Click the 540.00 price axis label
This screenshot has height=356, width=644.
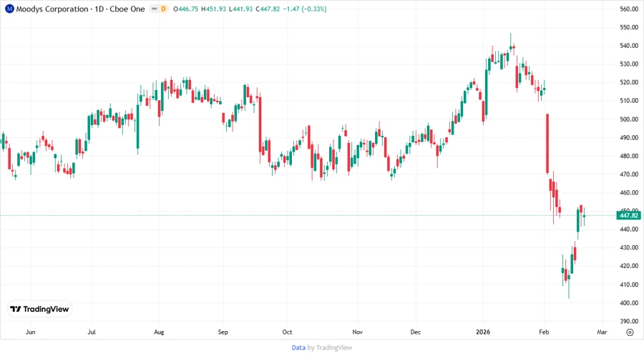tap(629, 46)
